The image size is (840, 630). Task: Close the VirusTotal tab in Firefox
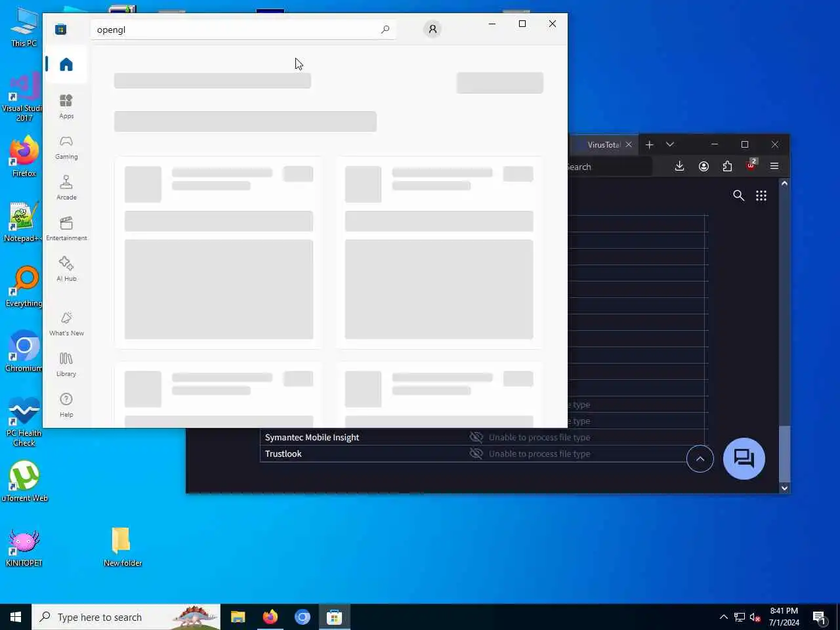point(629,144)
